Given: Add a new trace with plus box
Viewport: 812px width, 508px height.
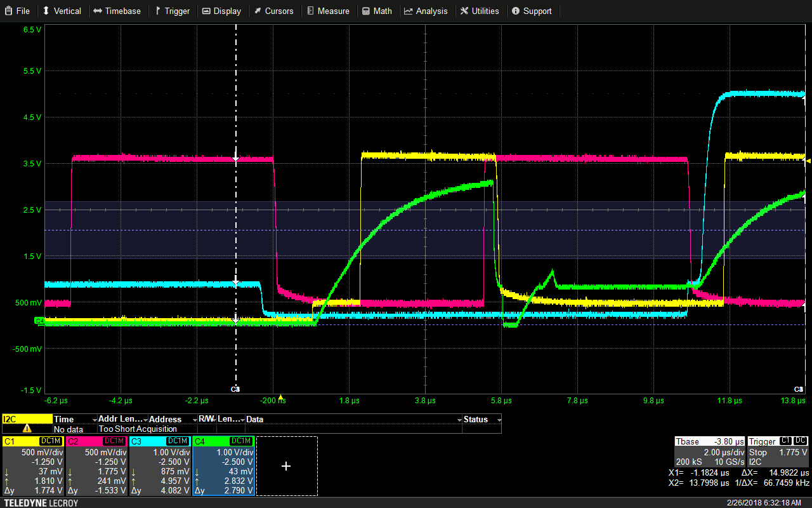Looking at the screenshot, I should click(286, 466).
